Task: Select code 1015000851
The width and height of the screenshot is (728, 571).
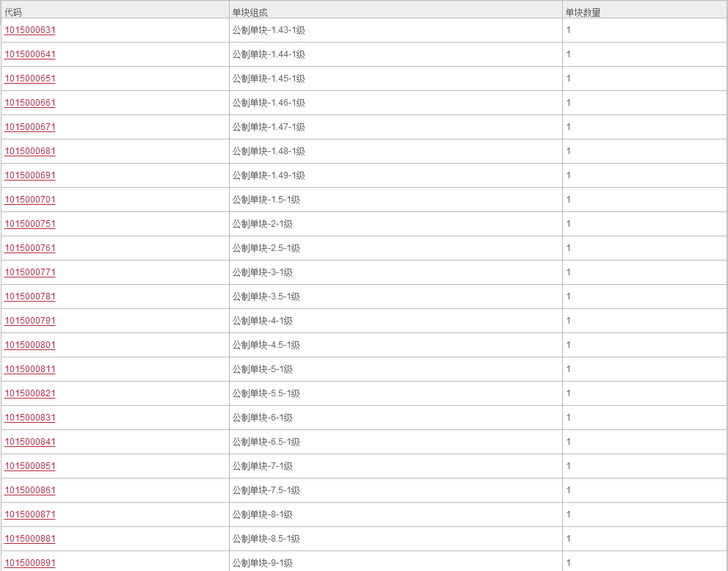Action: tap(30, 466)
